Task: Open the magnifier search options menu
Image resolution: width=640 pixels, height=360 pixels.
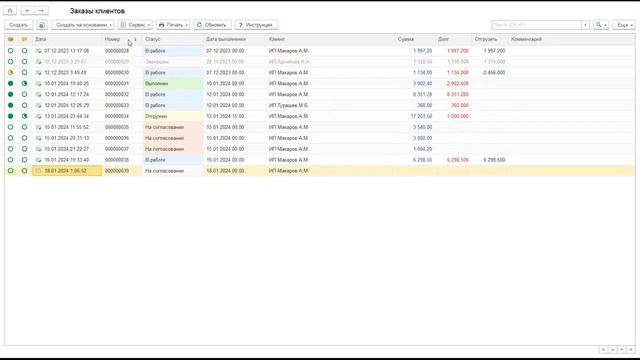Action: pyautogui.click(x=601, y=25)
